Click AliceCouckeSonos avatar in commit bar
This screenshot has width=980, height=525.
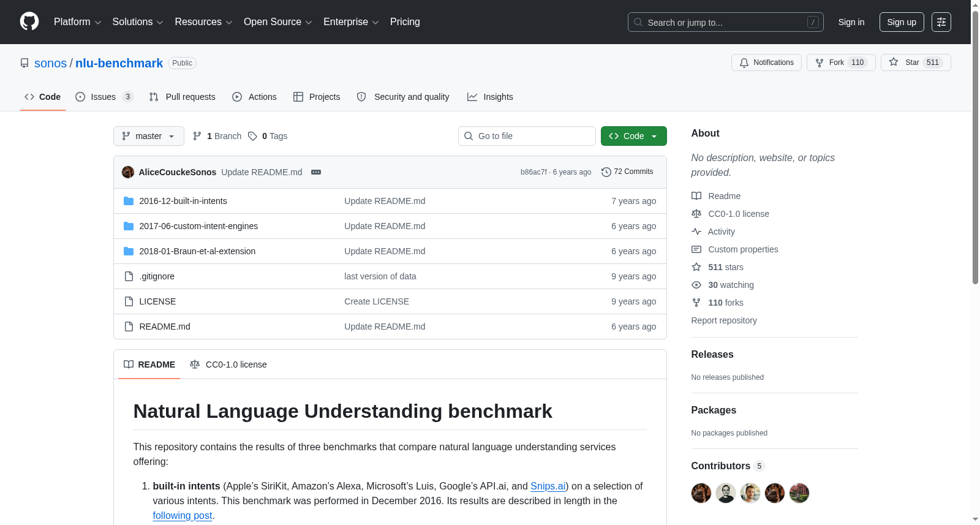128,172
